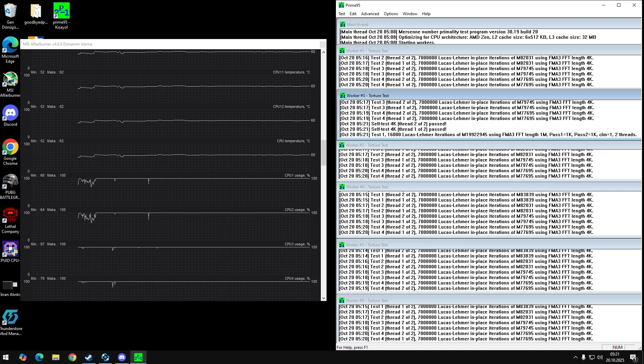Screen dimensions: 644x364
Task: Open Microsoft Edge desktop shortcut
Action: (x=10, y=50)
